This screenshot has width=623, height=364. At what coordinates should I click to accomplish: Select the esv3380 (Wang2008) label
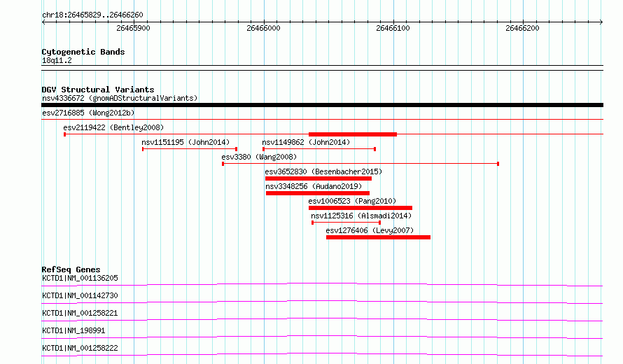pyautogui.click(x=259, y=157)
